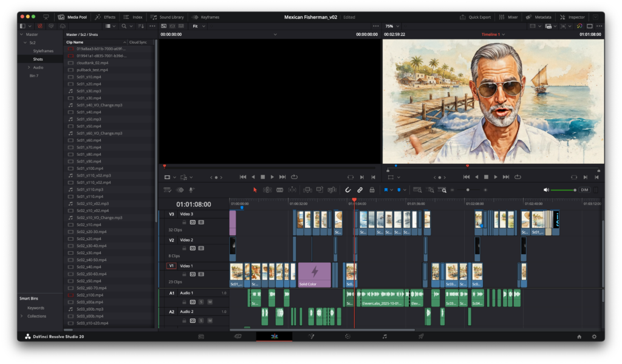Select the arrow Selection Mode tool
The height and width of the screenshot is (364, 622).
[255, 190]
